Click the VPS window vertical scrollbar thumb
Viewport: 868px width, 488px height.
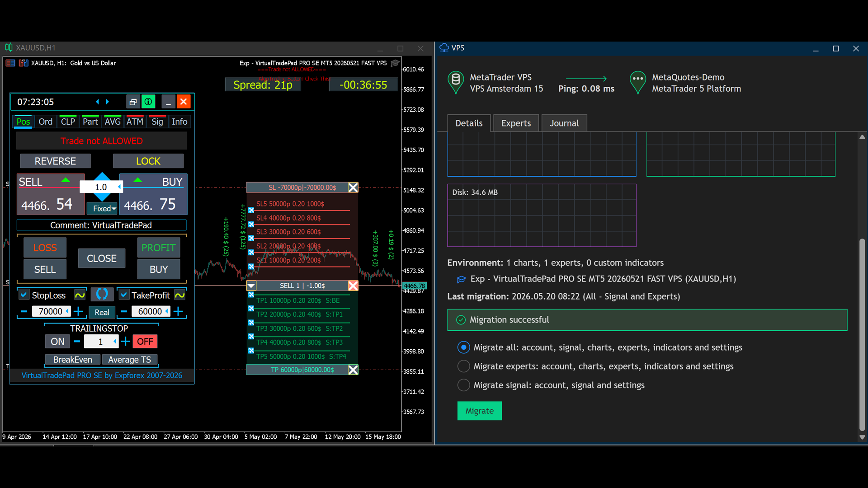(x=862, y=334)
